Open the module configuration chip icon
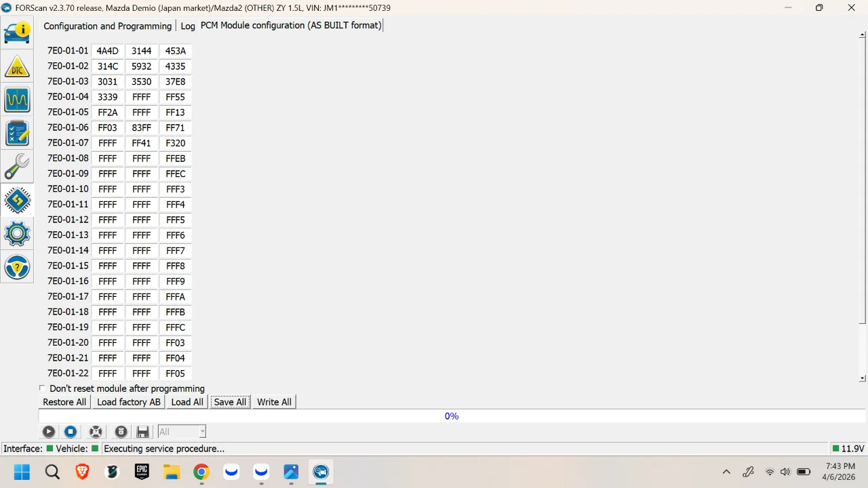 [x=17, y=200]
